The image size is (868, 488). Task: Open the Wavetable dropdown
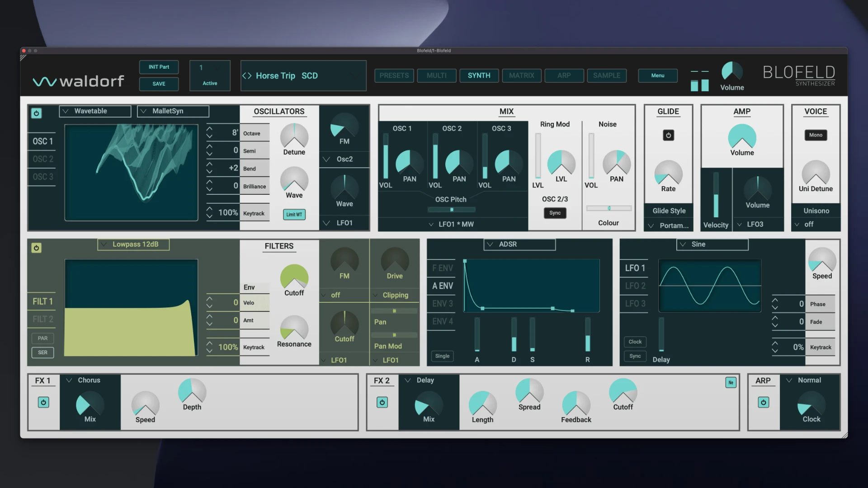(x=95, y=111)
